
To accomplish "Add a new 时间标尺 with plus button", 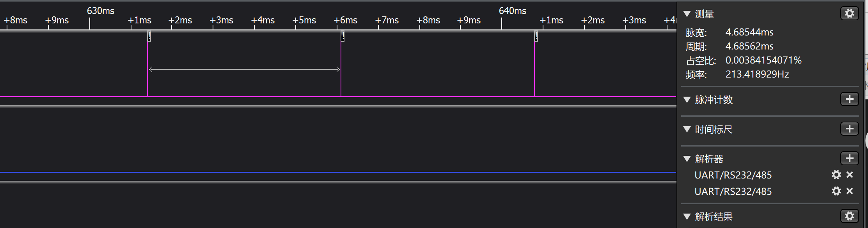I will [849, 129].
